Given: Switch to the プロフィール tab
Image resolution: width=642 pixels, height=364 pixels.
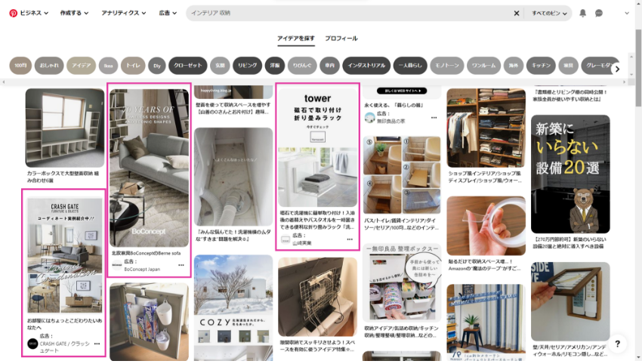Looking at the screenshot, I should point(341,39).
